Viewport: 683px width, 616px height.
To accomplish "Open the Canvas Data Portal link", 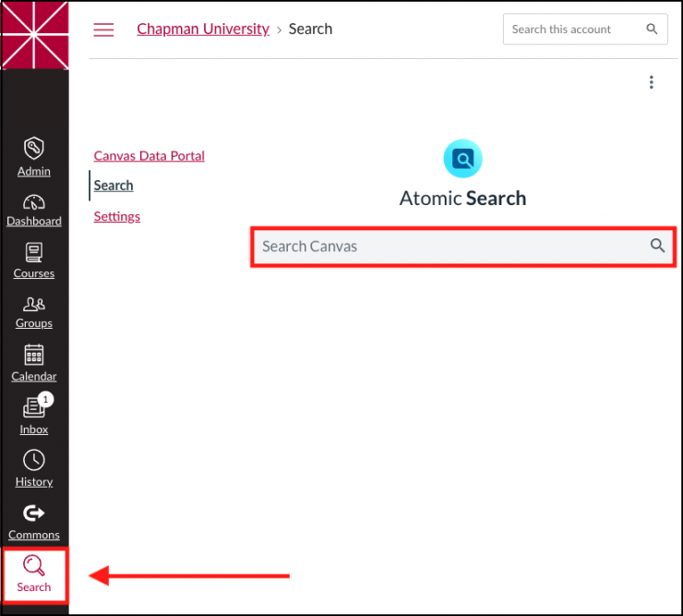I will [x=150, y=156].
